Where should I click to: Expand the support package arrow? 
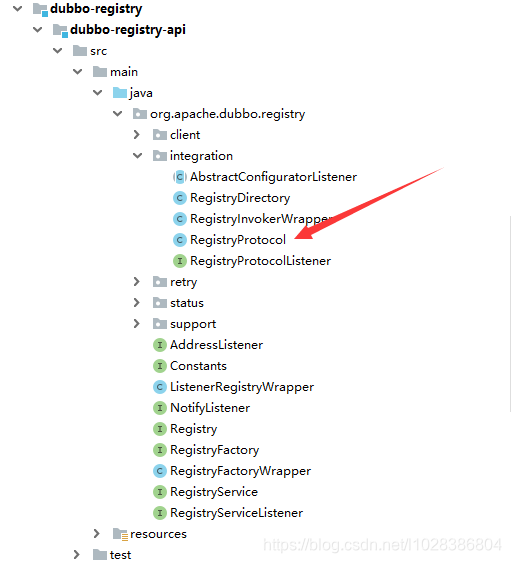click(136, 324)
